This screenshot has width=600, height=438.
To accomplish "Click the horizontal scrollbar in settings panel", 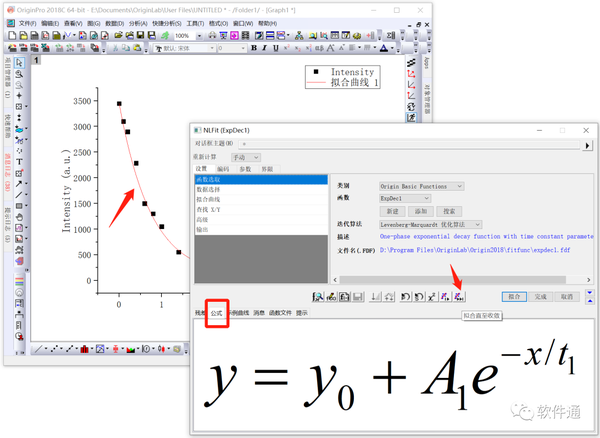I will click(x=461, y=280).
